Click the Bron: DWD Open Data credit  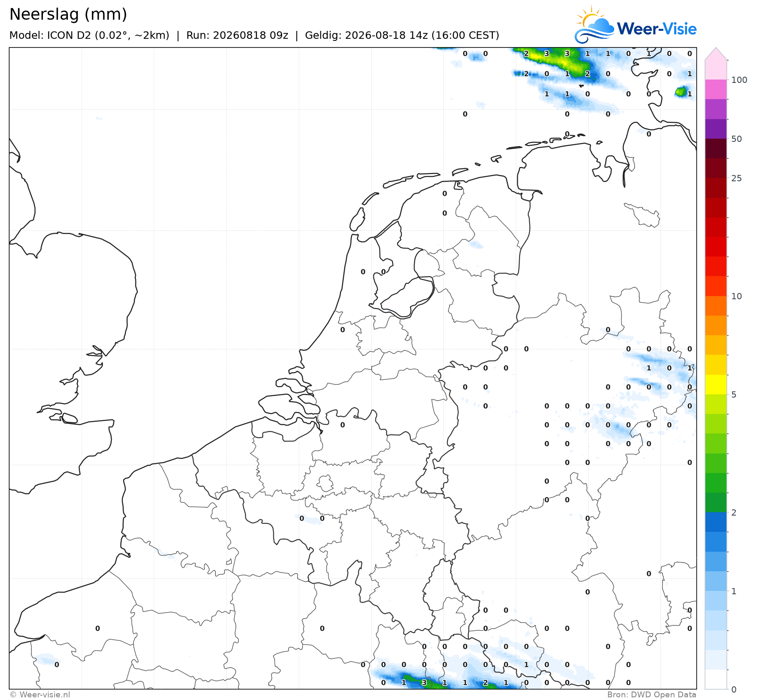pyautogui.click(x=652, y=695)
